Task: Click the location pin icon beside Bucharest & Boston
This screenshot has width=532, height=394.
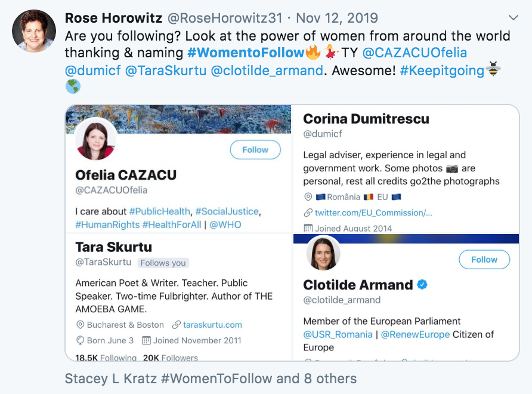Action: tap(80, 325)
